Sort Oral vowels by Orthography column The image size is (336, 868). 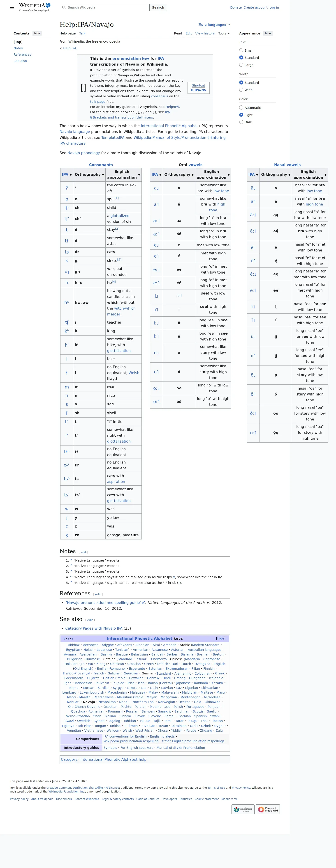[x=179, y=175]
